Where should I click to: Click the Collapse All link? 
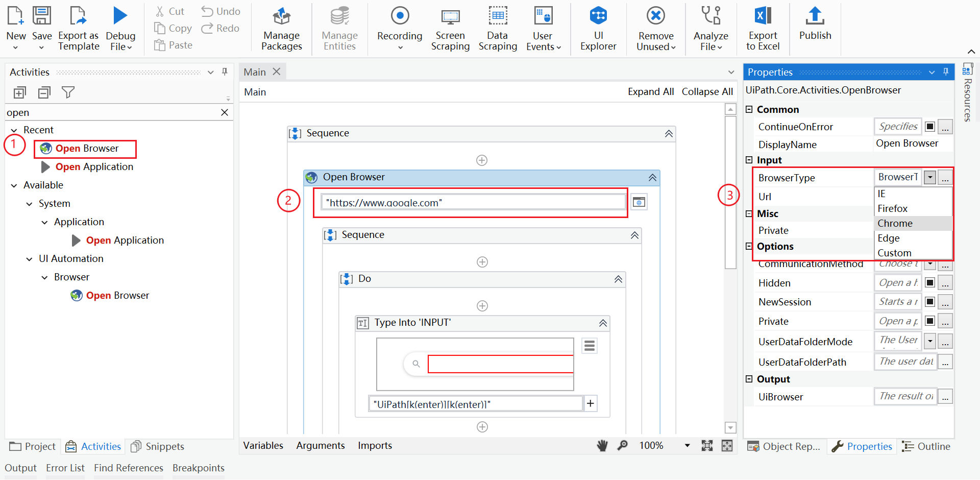707,91
